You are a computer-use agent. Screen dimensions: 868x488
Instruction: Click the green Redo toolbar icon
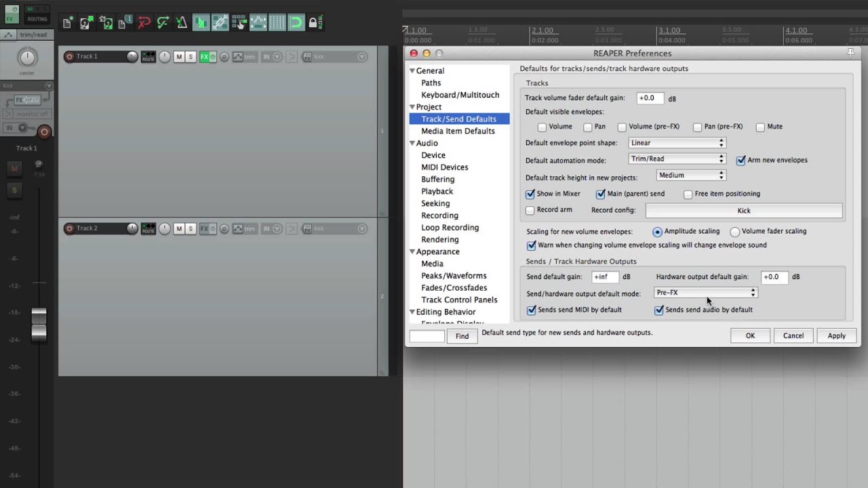click(x=162, y=22)
